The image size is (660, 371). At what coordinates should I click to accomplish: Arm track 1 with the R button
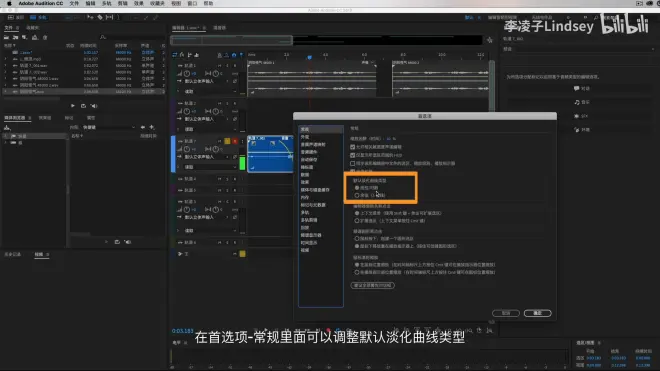[235, 66]
